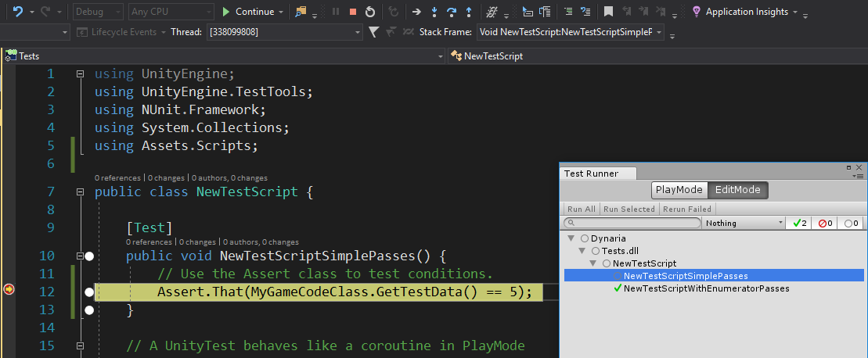Select the Test Runner panel tab

(592, 174)
